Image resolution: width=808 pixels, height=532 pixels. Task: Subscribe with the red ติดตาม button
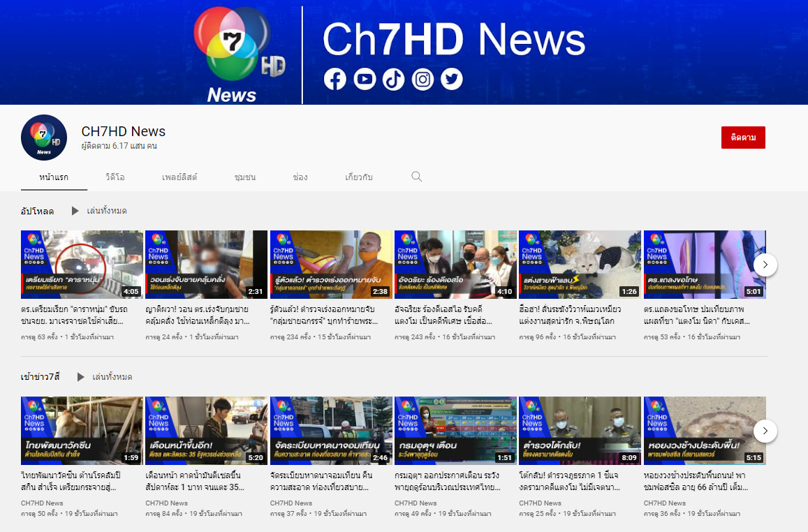coord(743,138)
